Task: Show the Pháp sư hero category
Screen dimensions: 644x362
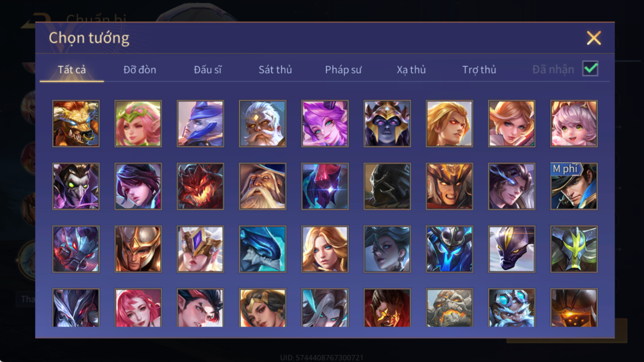Action: pyautogui.click(x=343, y=70)
